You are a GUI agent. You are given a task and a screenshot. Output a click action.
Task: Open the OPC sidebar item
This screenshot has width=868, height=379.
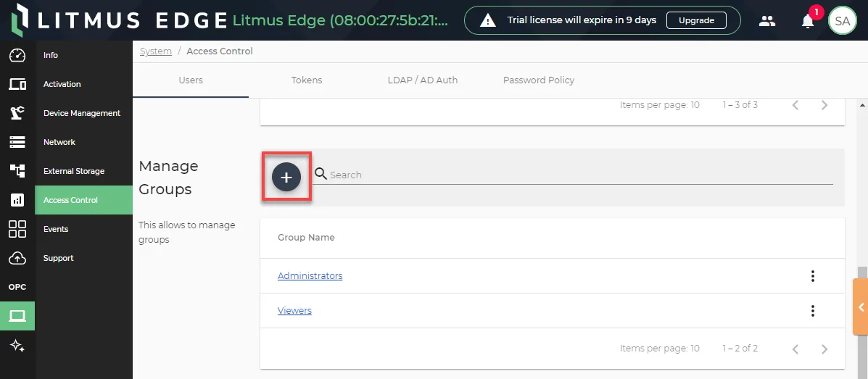pos(17,287)
